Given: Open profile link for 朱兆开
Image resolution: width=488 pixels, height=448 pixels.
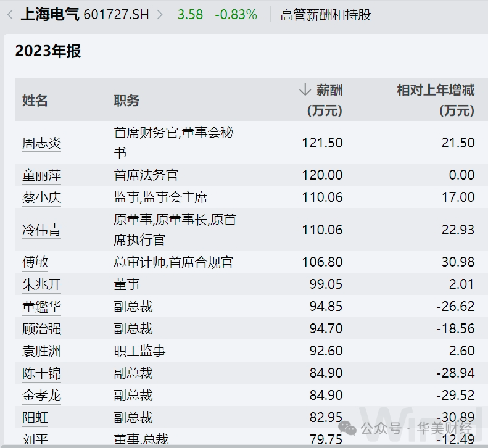Looking at the screenshot, I should pos(41,284).
